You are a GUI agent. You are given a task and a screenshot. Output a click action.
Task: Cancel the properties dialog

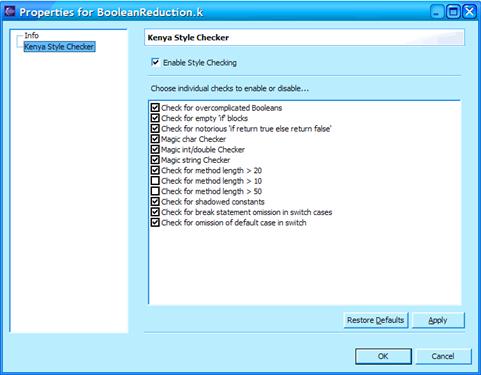pyautogui.click(x=443, y=356)
